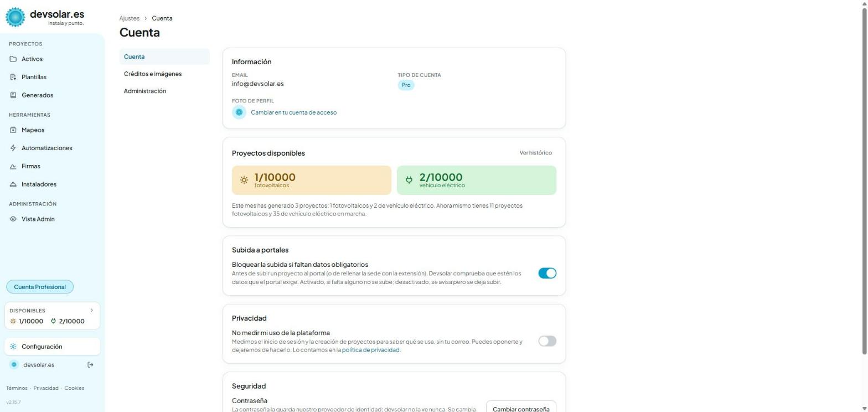Open Instaladores via its sidebar icon
The height and width of the screenshot is (412, 868).
tap(13, 184)
